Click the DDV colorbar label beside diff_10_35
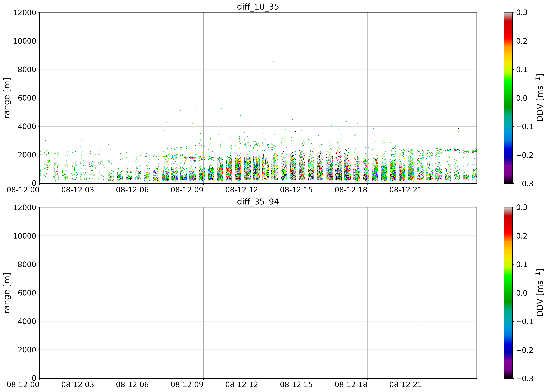This screenshot has height=392, width=548. [540, 98]
